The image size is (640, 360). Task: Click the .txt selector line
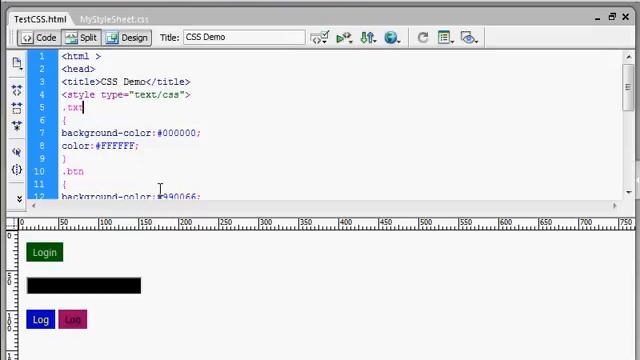72,107
